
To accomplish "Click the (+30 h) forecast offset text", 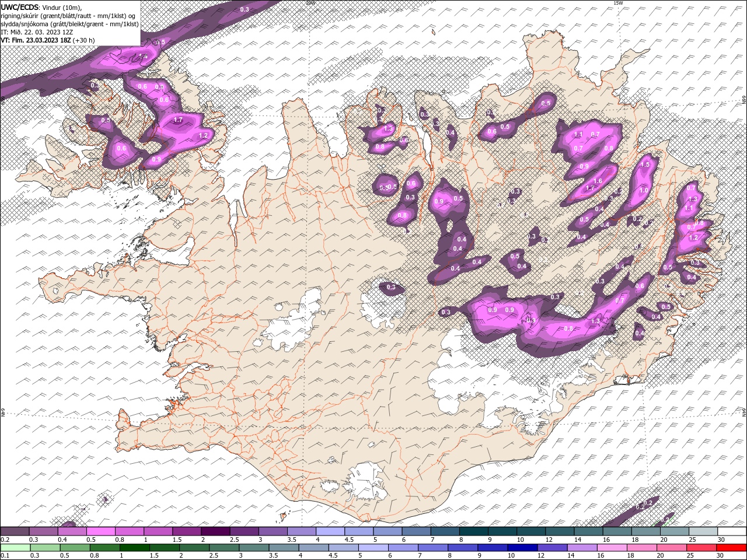I will tap(84, 40).
